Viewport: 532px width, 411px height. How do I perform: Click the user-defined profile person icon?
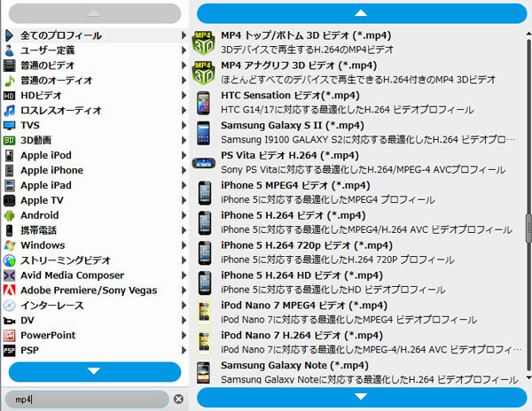9,50
